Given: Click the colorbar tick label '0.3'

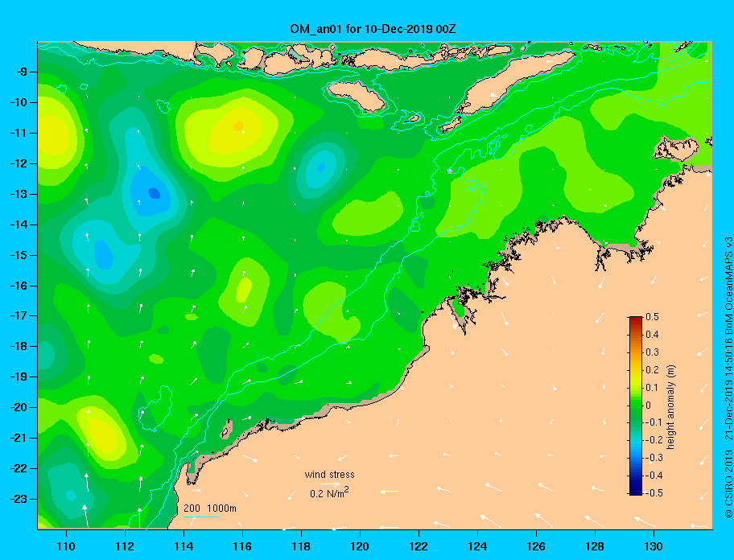Looking at the screenshot, I should pos(653,352).
